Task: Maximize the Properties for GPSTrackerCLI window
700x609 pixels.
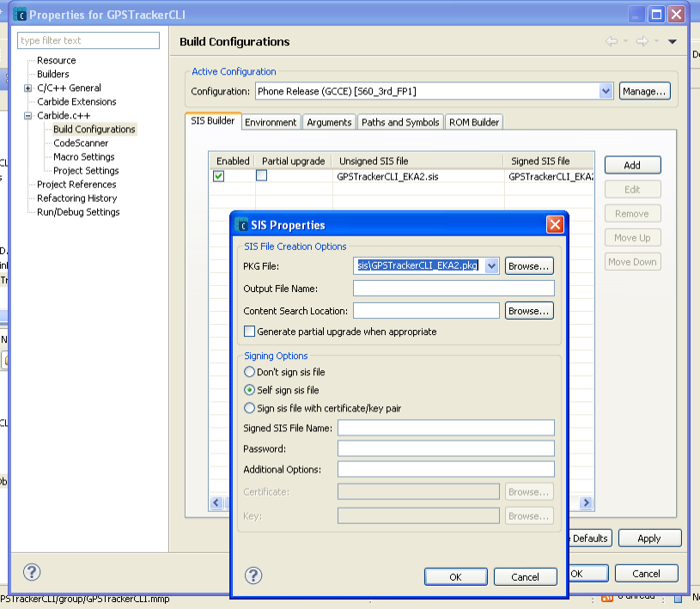Action: coord(656,15)
